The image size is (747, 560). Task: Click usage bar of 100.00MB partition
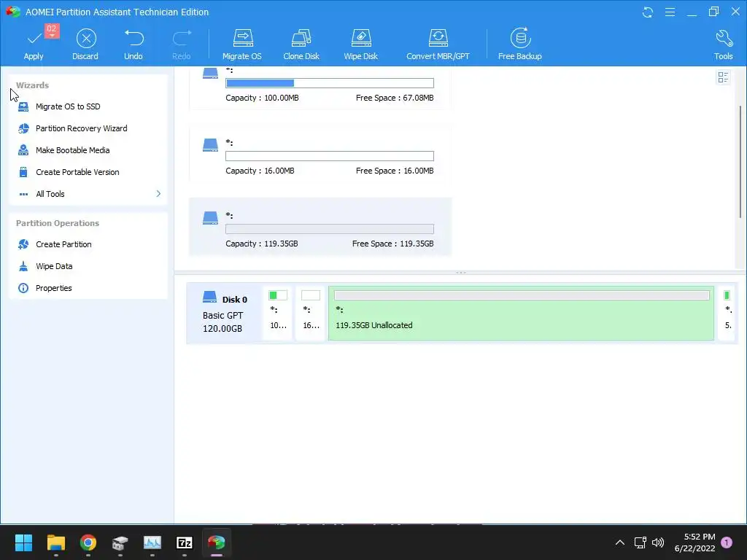pyautogui.click(x=330, y=83)
